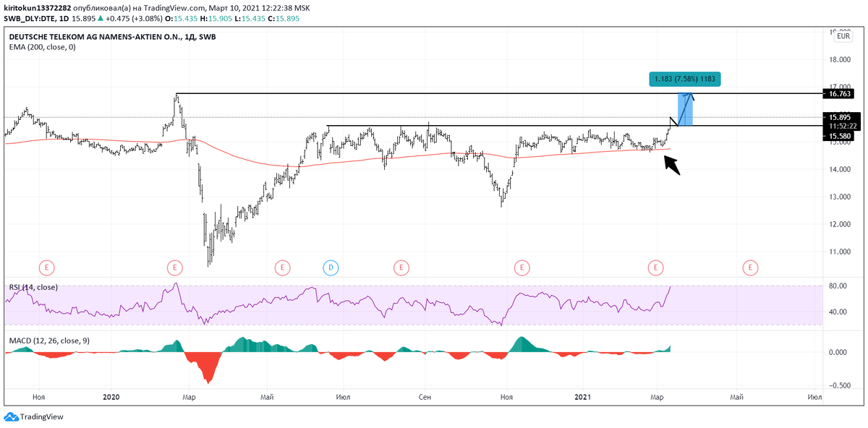Click earnings E marker above Мар 2020
The width and height of the screenshot is (868, 428).
point(174,267)
